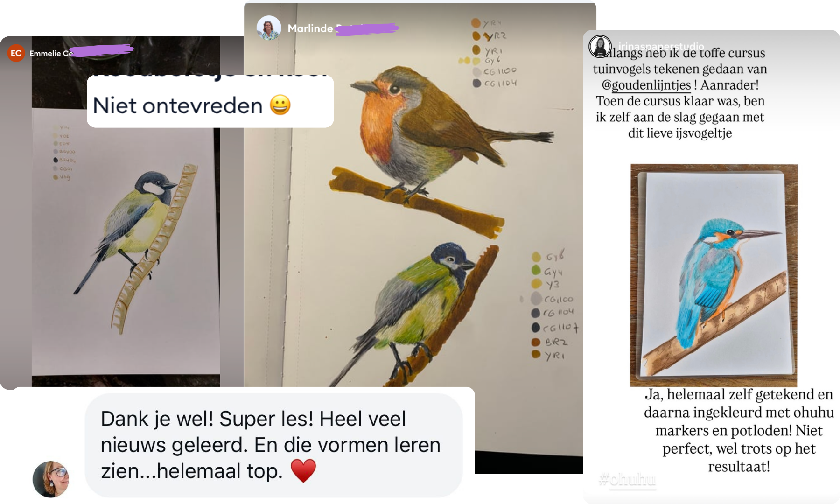
Task: Click the orange YR4 color dot
Action: tap(476, 22)
